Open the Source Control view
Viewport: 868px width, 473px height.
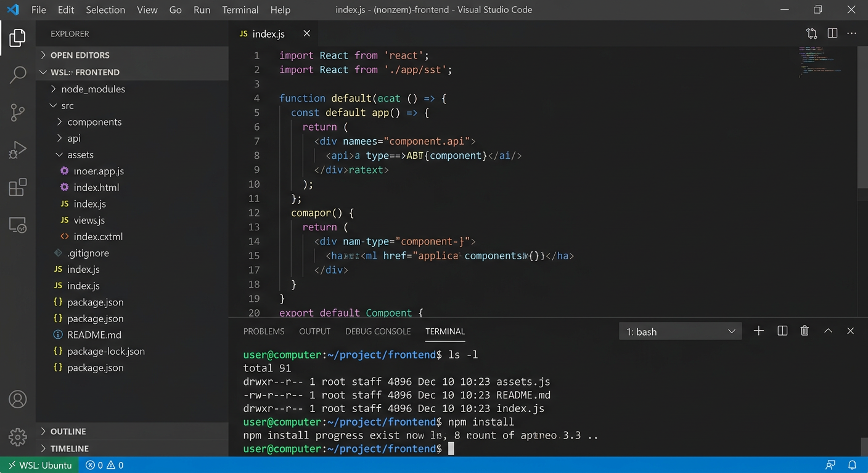pos(18,112)
